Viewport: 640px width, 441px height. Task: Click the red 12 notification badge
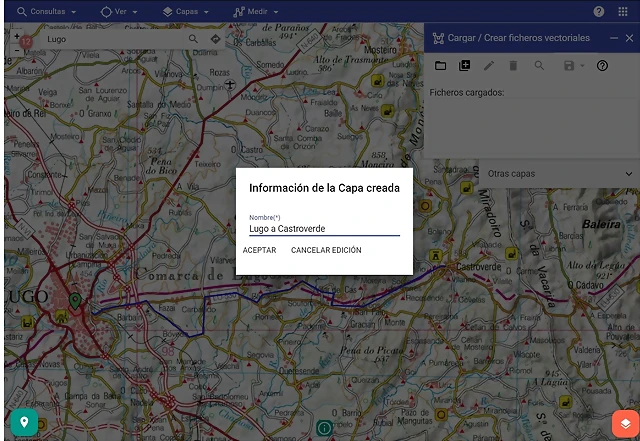[x=26, y=41]
